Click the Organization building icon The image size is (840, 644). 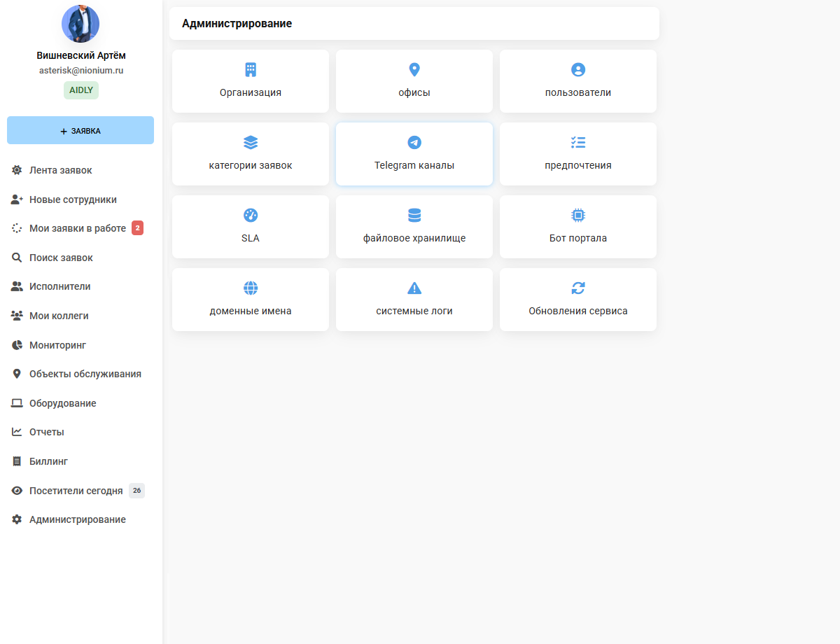point(251,70)
